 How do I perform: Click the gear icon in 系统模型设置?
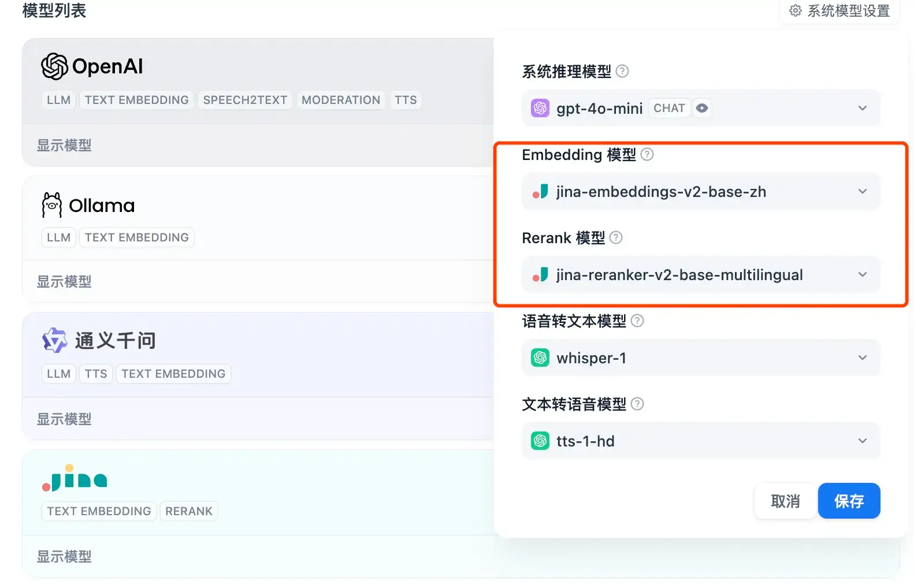[x=796, y=11]
